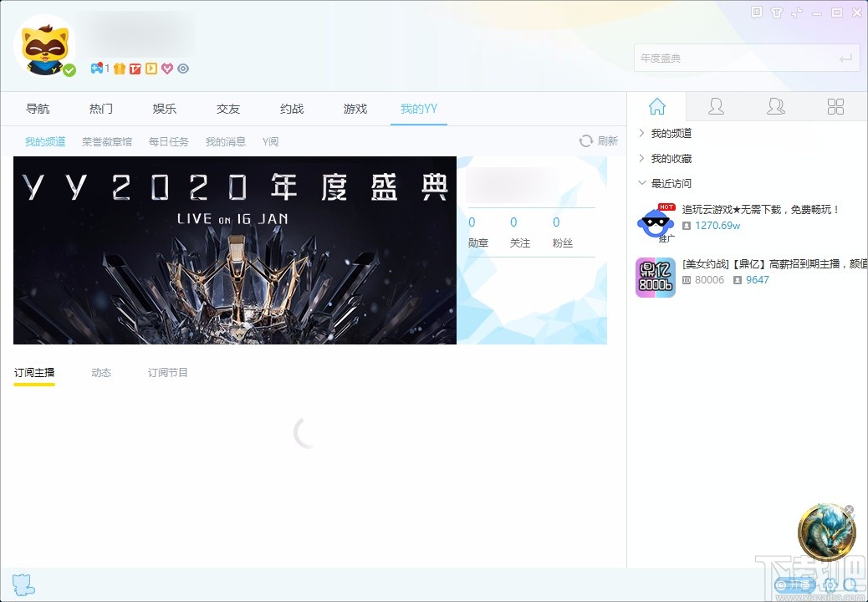868x602 pixels.
Task: Open the 约战 tab
Action: coord(292,109)
